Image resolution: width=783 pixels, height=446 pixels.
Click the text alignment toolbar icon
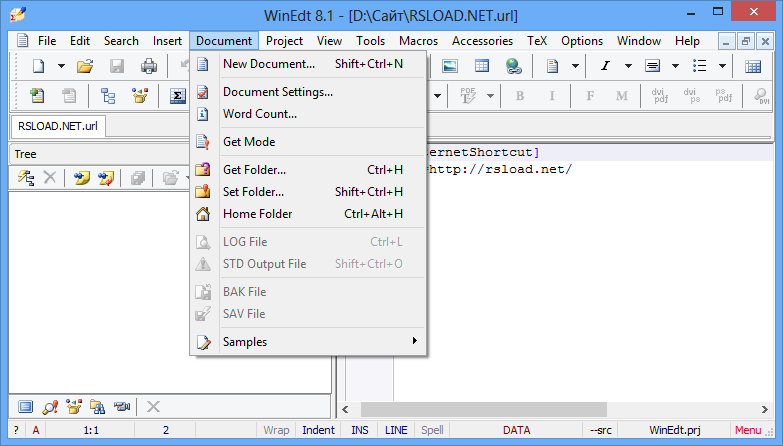point(652,65)
